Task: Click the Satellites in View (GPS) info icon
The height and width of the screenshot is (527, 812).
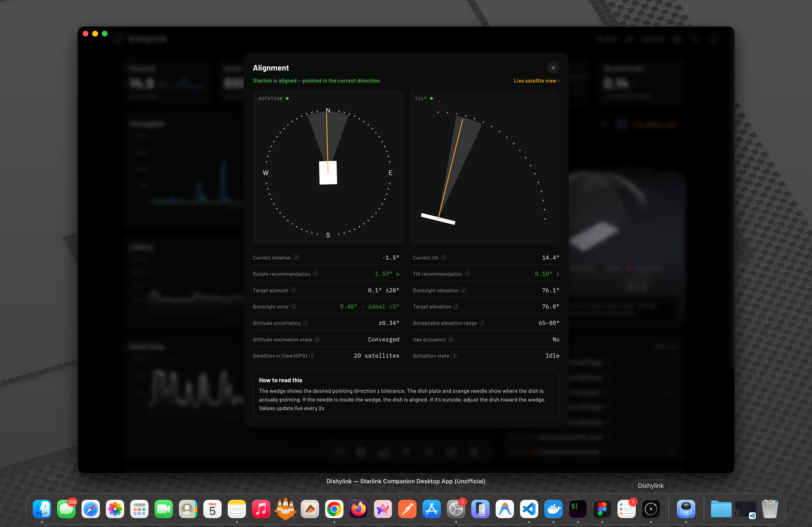Action: click(x=312, y=355)
